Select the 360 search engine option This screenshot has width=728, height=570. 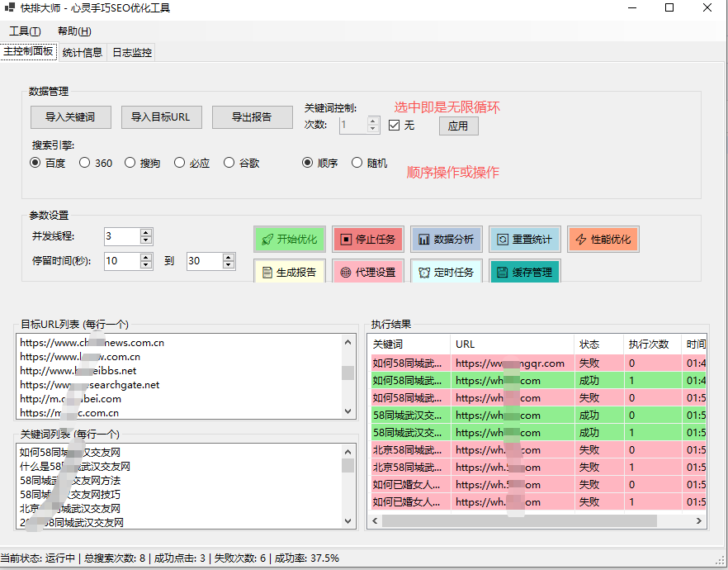pos(85,163)
